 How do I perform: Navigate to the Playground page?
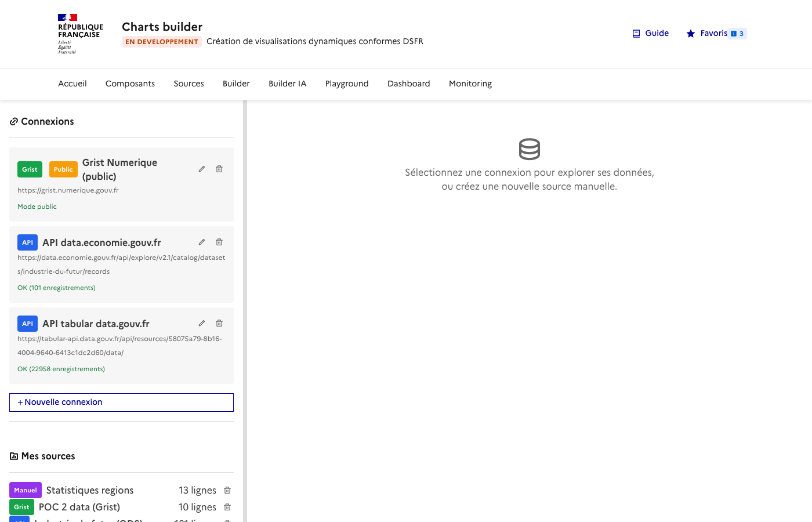[x=346, y=84]
